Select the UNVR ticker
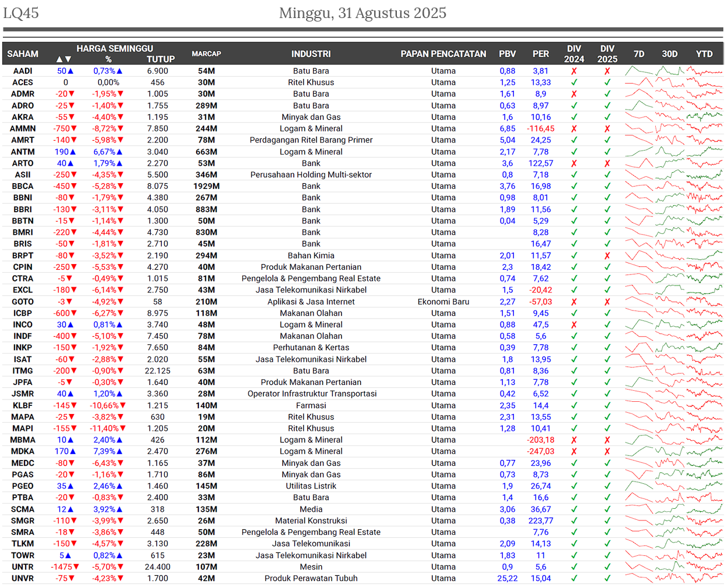Screen dimensions: 728x585 tap(23, 578)
